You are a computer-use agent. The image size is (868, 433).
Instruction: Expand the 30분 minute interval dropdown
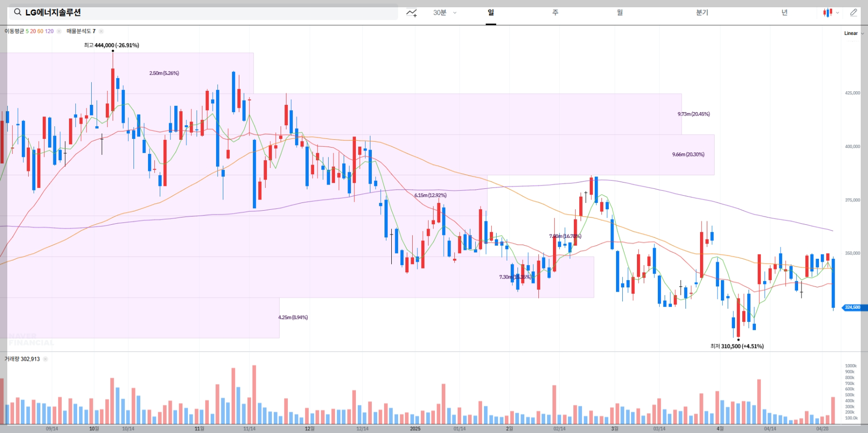point(445,13)
